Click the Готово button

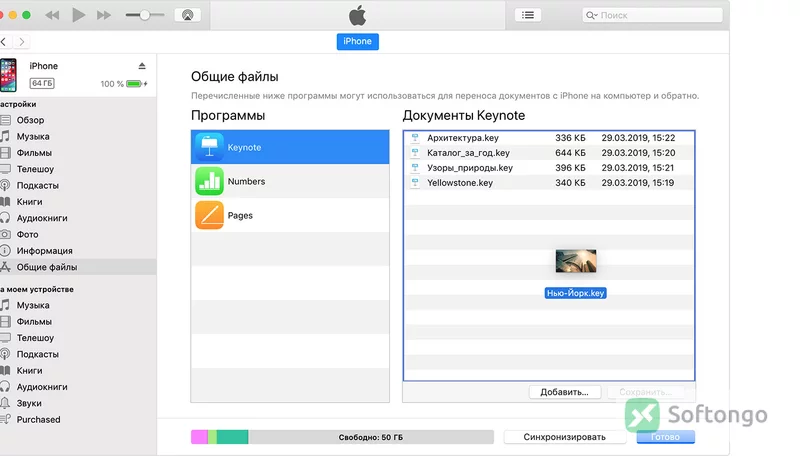[665, 437]
